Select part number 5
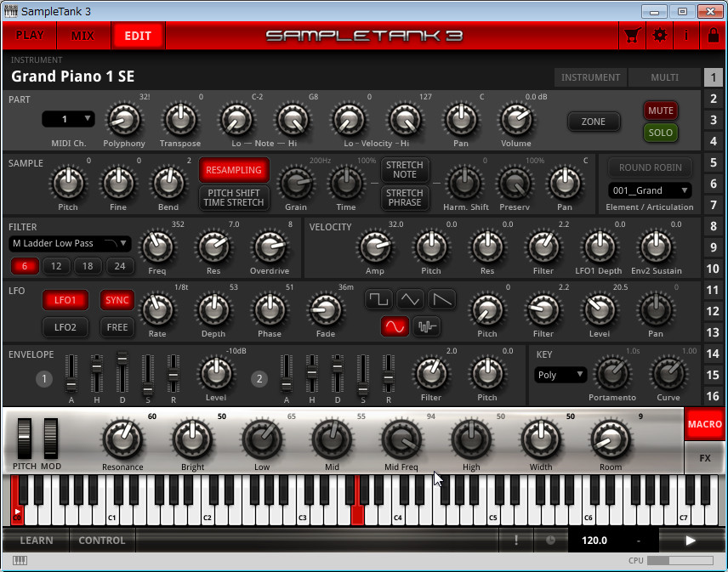This screenshot has height=572, width=728. [714, 162]
